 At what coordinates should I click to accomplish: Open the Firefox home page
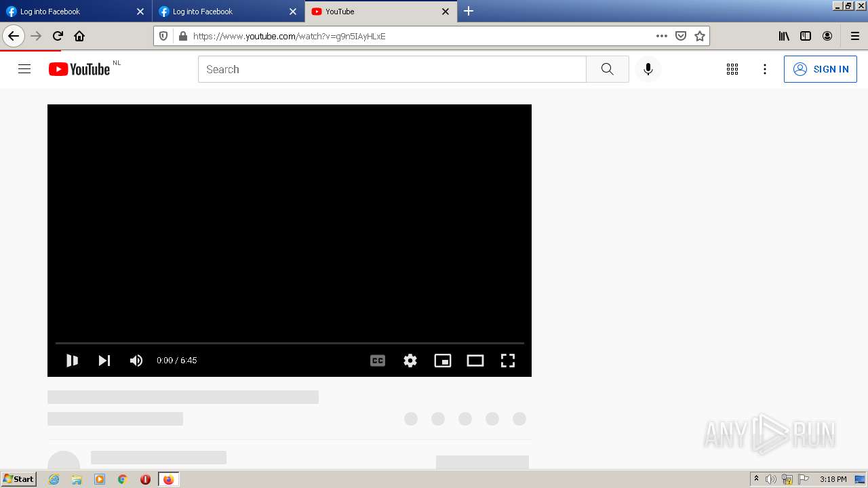click(x=79, y=36)
